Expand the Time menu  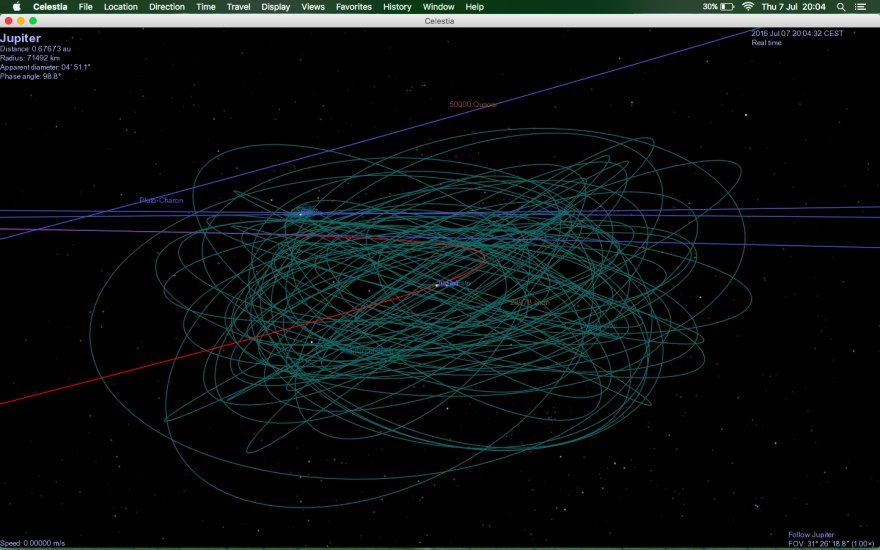pyautogui.click(x=206, y=7)
